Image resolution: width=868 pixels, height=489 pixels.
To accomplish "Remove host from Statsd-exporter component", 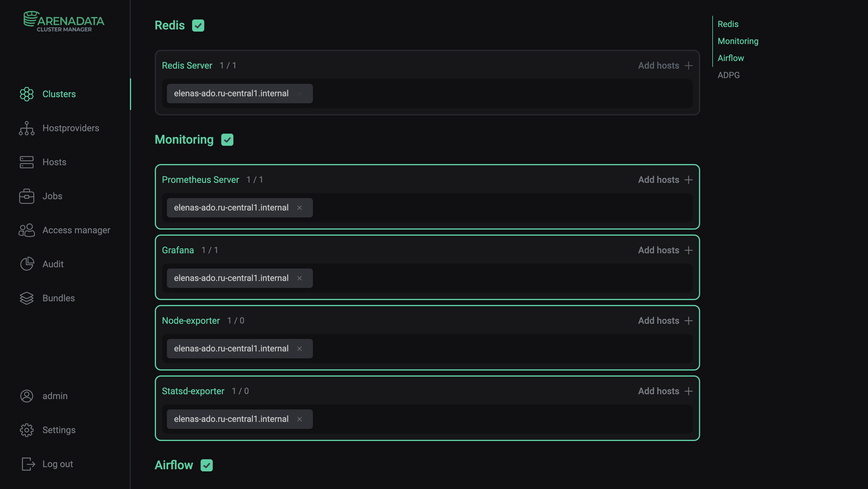I will [300, 419].
